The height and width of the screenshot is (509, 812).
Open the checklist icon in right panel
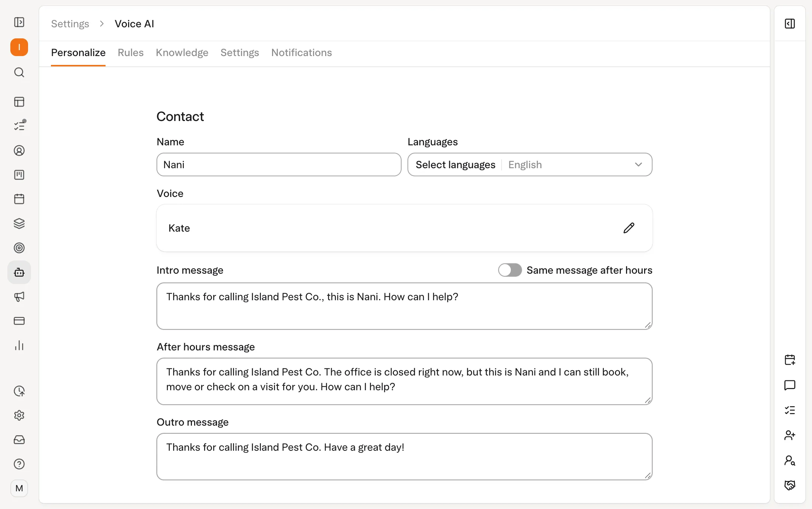pos(790,410)
